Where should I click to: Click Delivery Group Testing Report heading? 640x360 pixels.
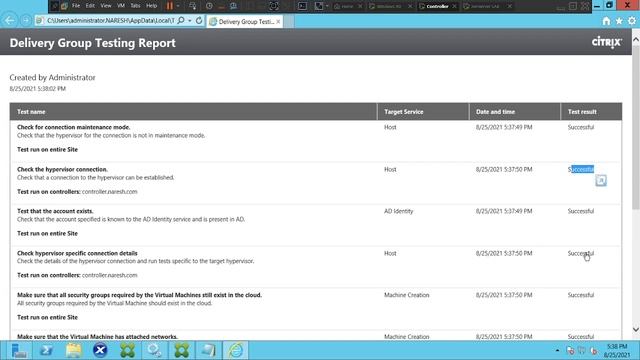point(93,43)
